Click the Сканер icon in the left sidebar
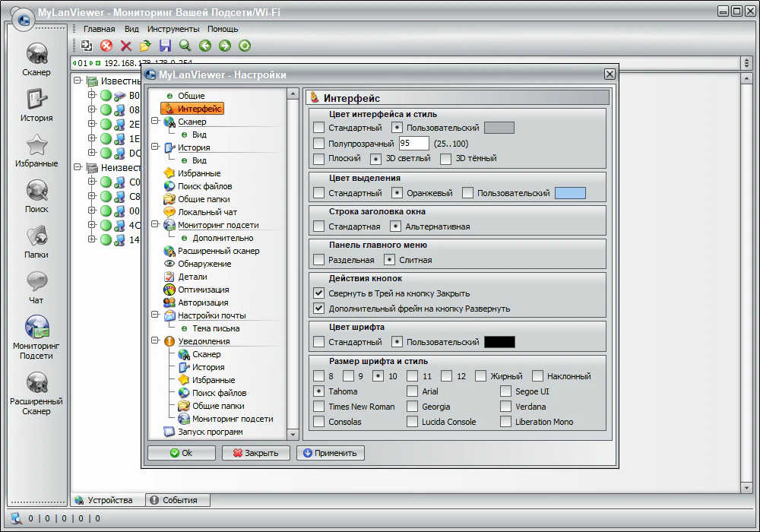This screenshot has height=532, width=760. pyautogui.click(x=36, y=54)
